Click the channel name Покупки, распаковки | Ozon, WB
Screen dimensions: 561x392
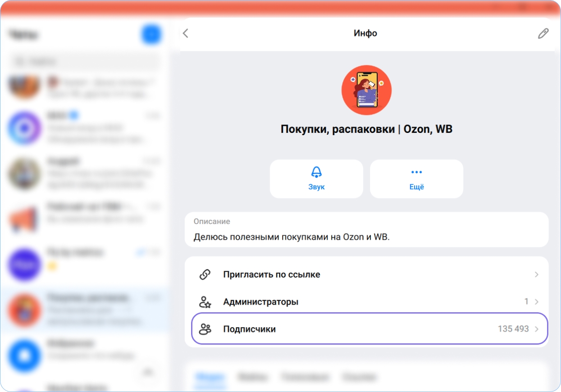(x=366, y=129)
